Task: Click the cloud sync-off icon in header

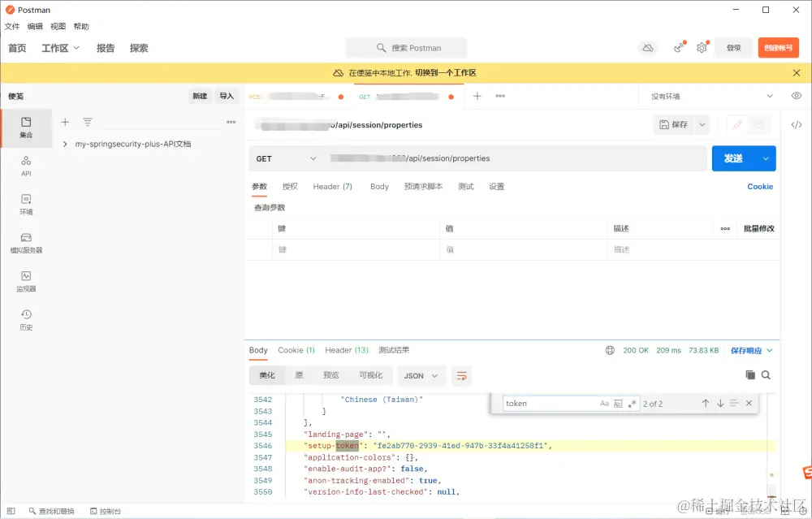Action: (x=648, y=48)
